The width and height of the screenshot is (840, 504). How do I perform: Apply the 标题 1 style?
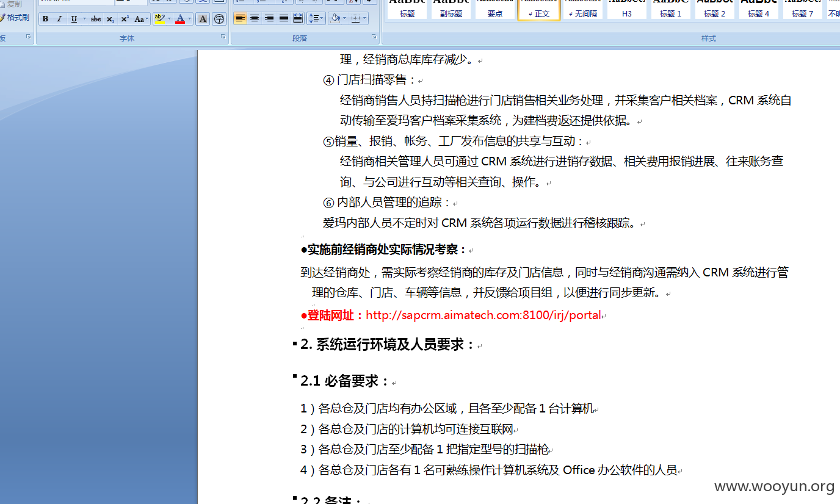(x=671, y=9)
